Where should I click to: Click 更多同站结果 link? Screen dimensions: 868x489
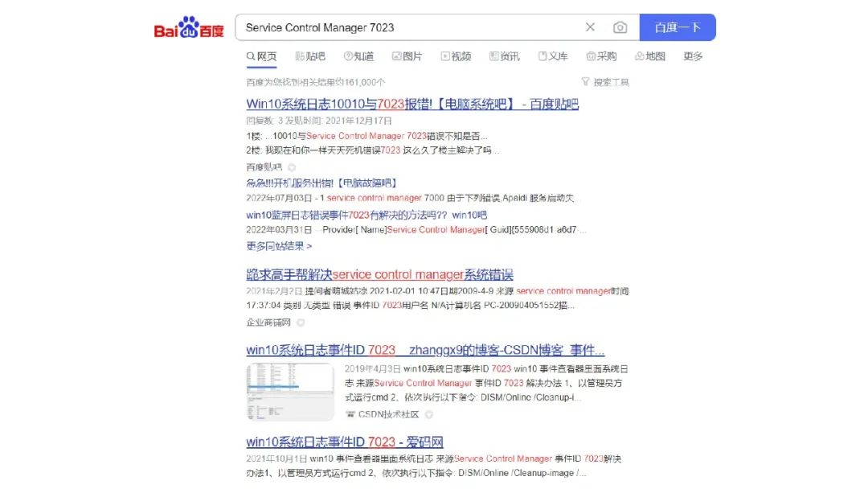pyautogui.click(x=279, y=246)
